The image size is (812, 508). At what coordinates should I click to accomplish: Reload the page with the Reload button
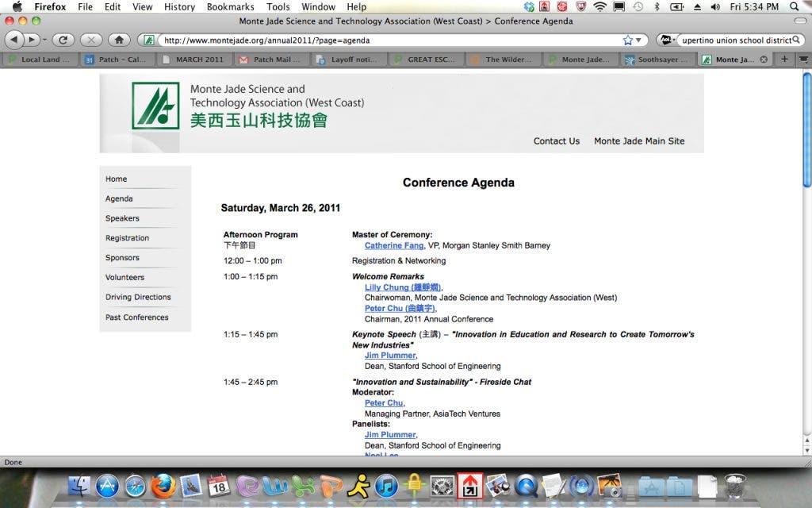click(x=63, y=40)
